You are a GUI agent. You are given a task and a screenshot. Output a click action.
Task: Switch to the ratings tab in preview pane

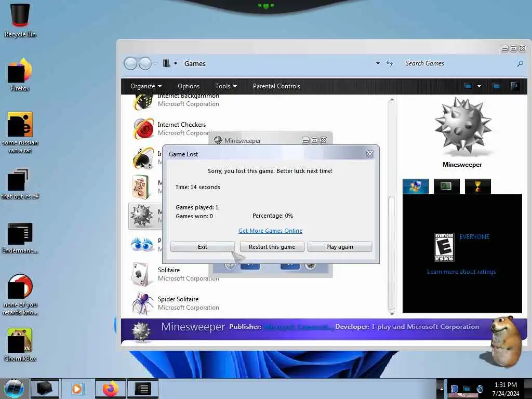click(416, 187)
